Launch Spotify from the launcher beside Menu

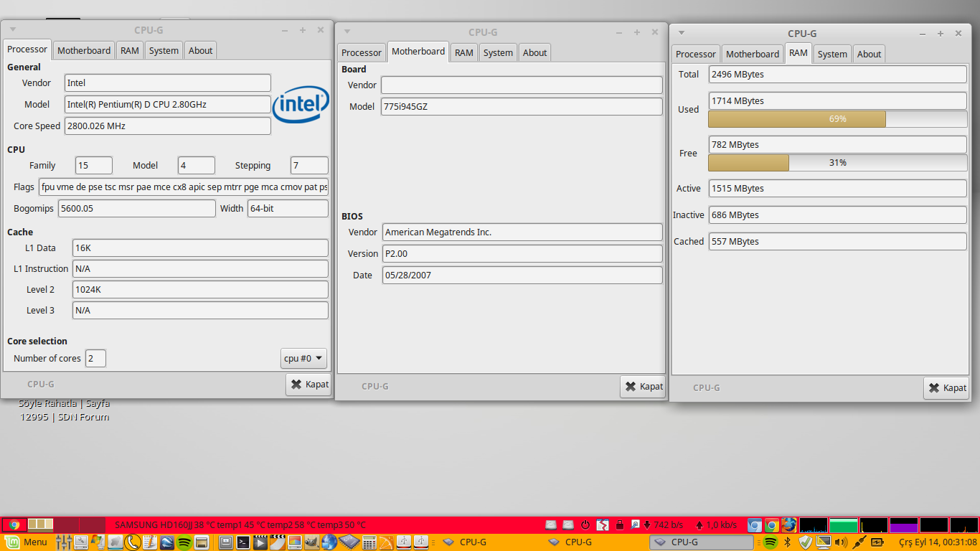184,542
